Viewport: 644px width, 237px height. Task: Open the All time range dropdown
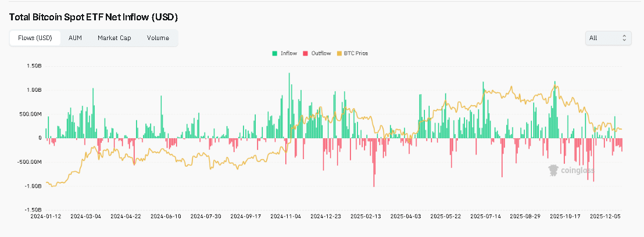click(x=607, y=38)
